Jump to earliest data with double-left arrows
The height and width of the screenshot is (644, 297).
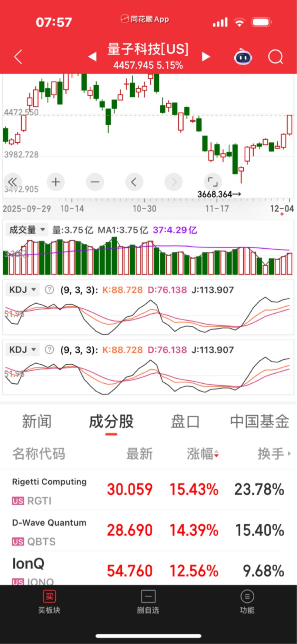click(12, 182)
